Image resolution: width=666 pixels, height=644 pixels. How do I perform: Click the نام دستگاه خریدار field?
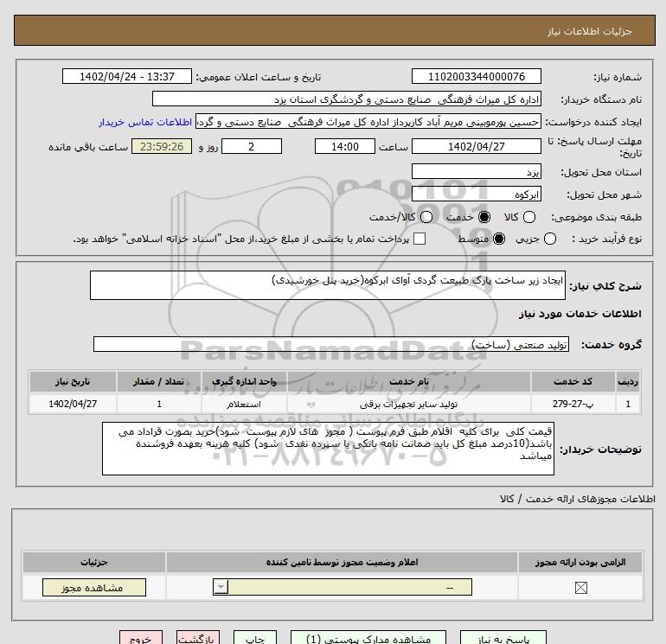click(347, 99)
